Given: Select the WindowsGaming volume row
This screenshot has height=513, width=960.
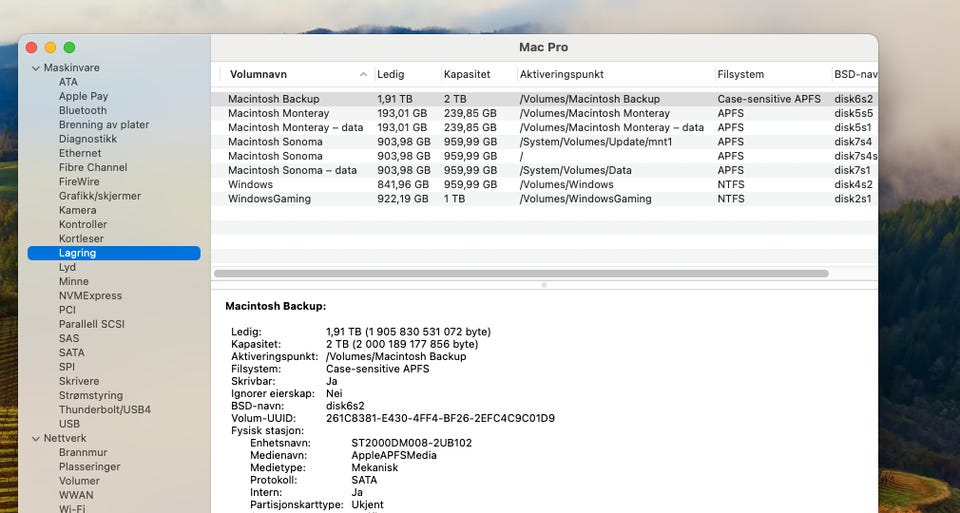Looking at the screenshot, I should pyautogui.click(x=544, y=199).
